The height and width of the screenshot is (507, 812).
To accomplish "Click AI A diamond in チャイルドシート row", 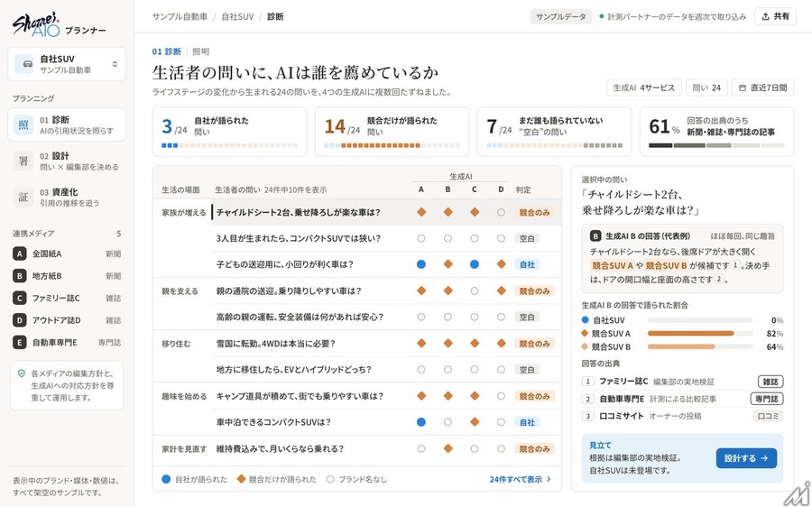I will (x=421, y=212).
